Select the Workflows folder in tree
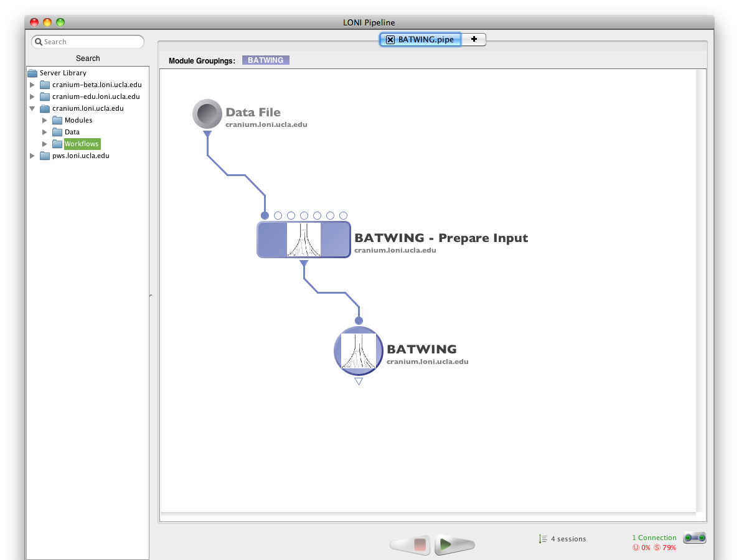The width and height of the screenshot is (739, 560). pyautogui.click(x=82, y=144)
